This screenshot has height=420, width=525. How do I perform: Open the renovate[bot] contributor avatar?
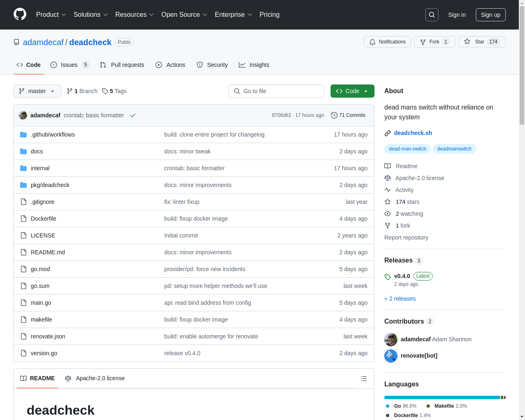[391, 356]
